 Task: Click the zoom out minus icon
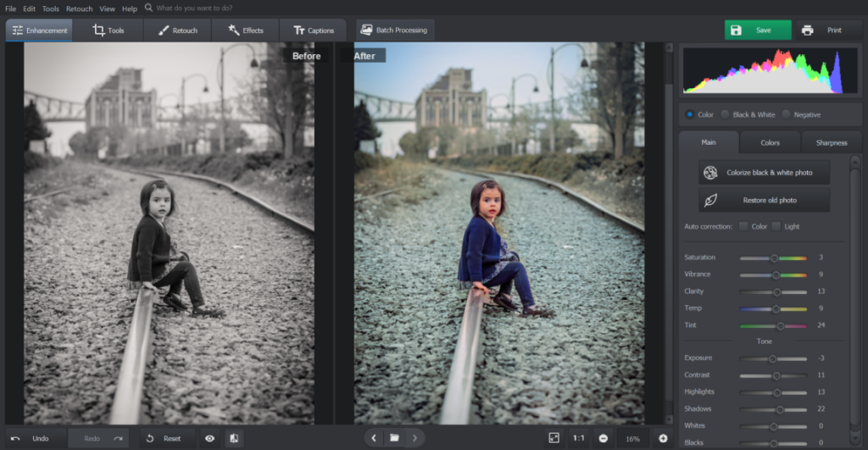[604, 438]
